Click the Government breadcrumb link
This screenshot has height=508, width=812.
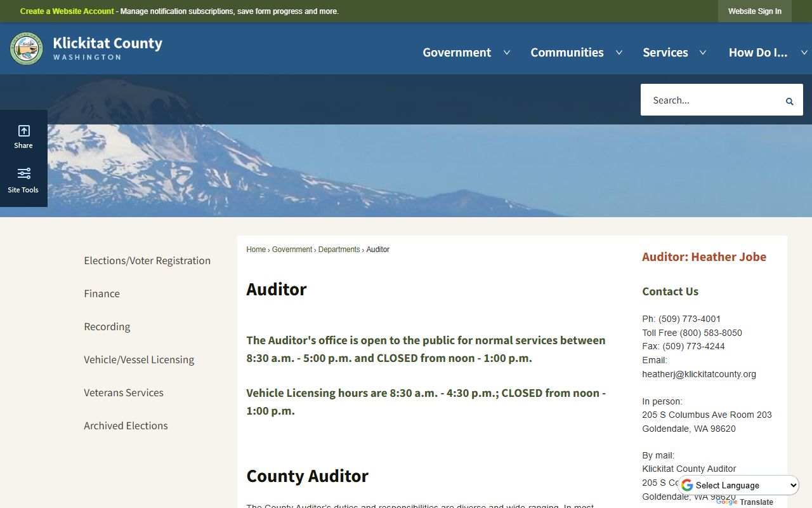click(292, 250)
